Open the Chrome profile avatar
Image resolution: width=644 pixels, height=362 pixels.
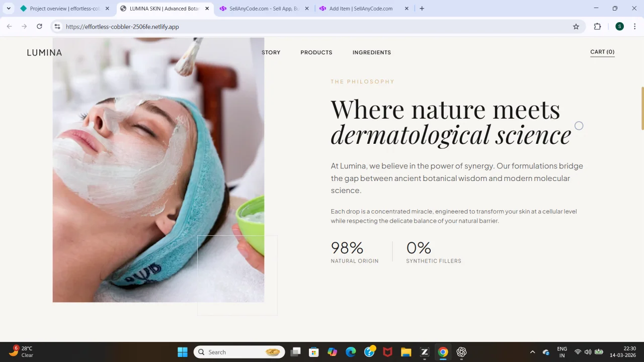tap(619, 27)
